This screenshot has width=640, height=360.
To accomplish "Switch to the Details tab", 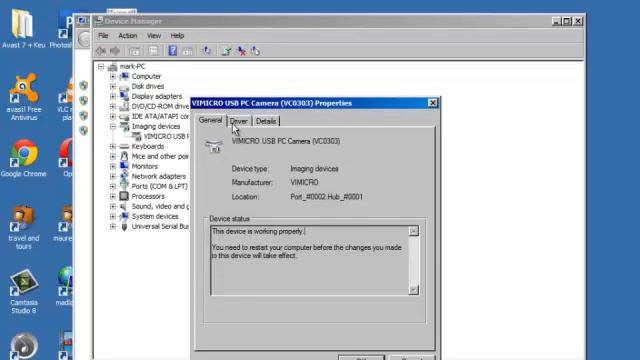I will pyautogui.click(x=266, y=121).
